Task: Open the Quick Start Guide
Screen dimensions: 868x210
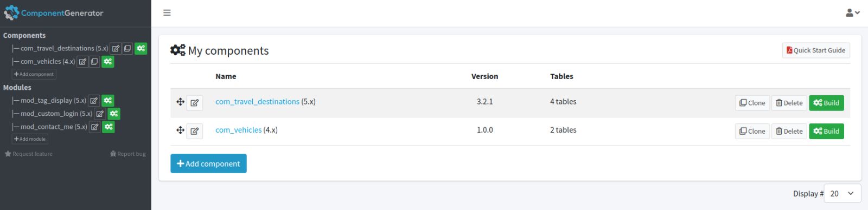Action: click(816, 50)
